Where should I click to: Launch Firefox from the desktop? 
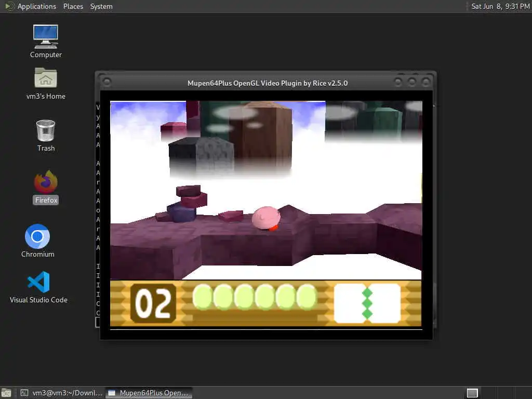click(x=46, y=187)
